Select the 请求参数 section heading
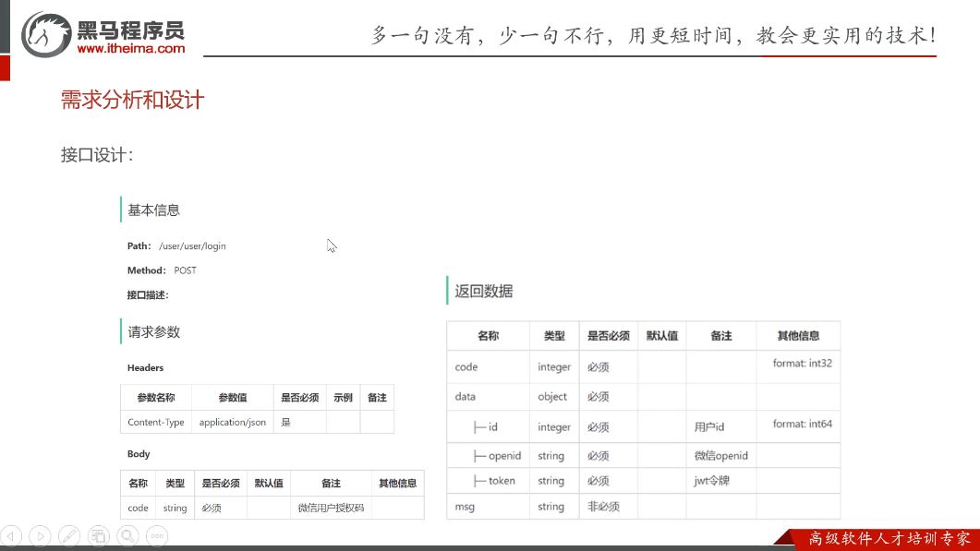 click(x=153, y=332)
